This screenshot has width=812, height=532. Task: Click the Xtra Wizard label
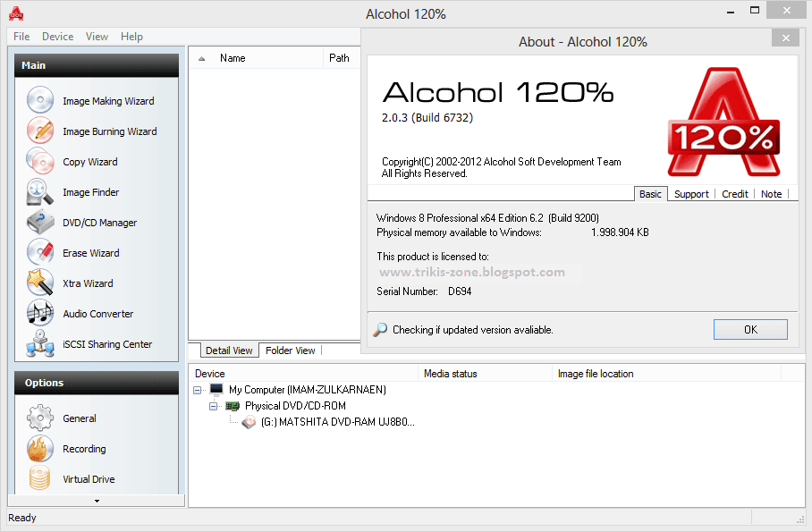(x=88, y=283)
